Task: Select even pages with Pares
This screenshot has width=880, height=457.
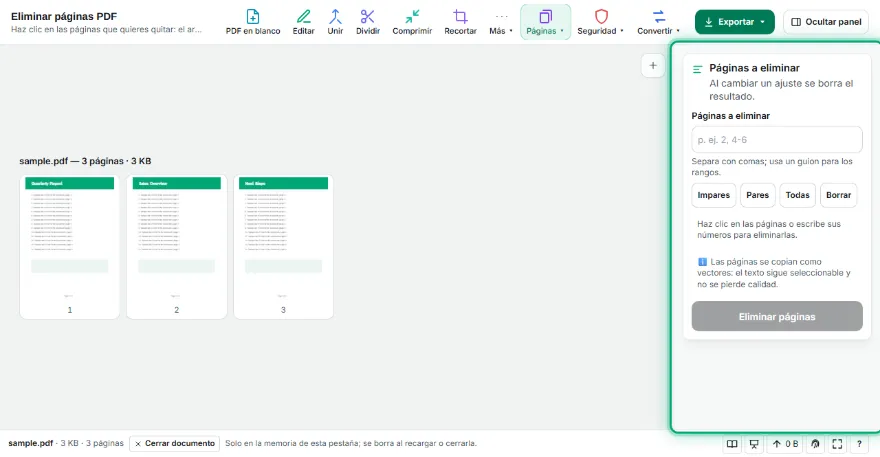Action: tap(757, 195)
